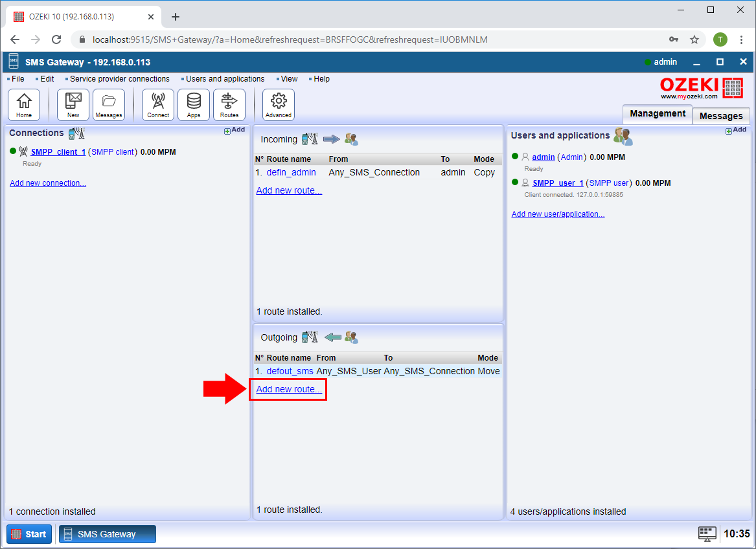Image resolution: width=756 pixels, height=549 pixels.
Task: Open the Home toolbar icon
Action: click(x=24, y=105)
